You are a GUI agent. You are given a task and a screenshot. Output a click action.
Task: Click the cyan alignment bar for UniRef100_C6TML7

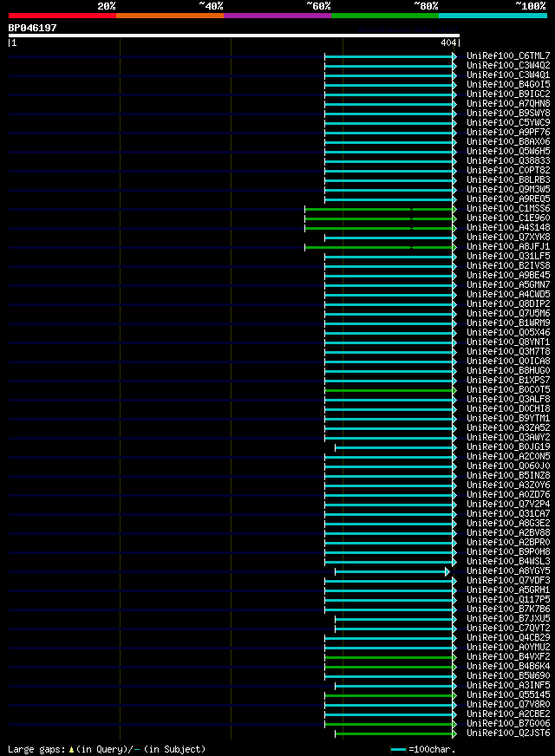[388, 57]
